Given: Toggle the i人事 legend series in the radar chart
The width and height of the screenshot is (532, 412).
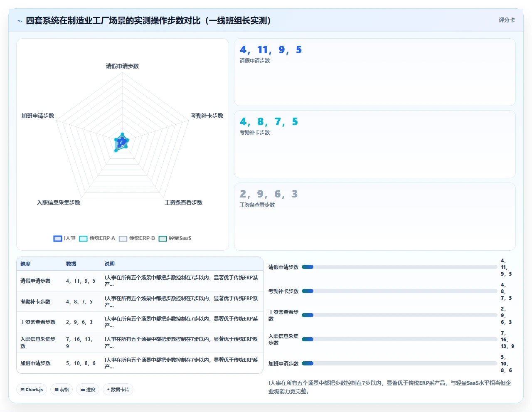Looking at the screenshot, I should (x=64, y=238).
